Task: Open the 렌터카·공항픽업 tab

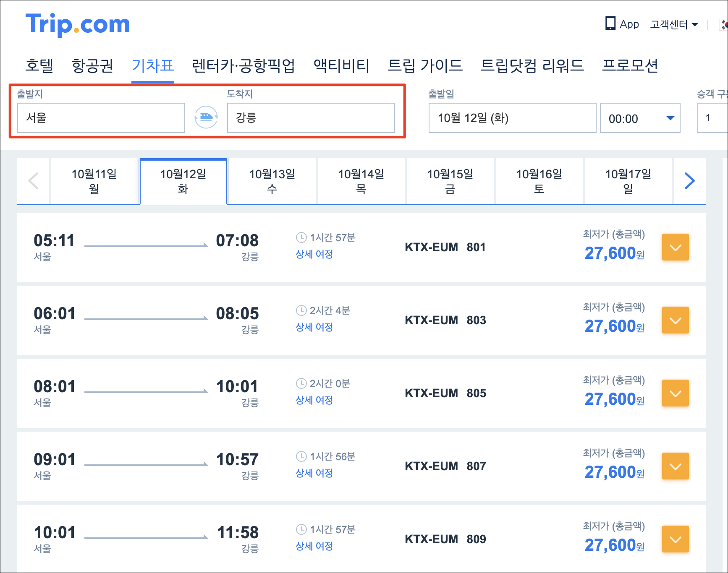Action: (244, 65)
